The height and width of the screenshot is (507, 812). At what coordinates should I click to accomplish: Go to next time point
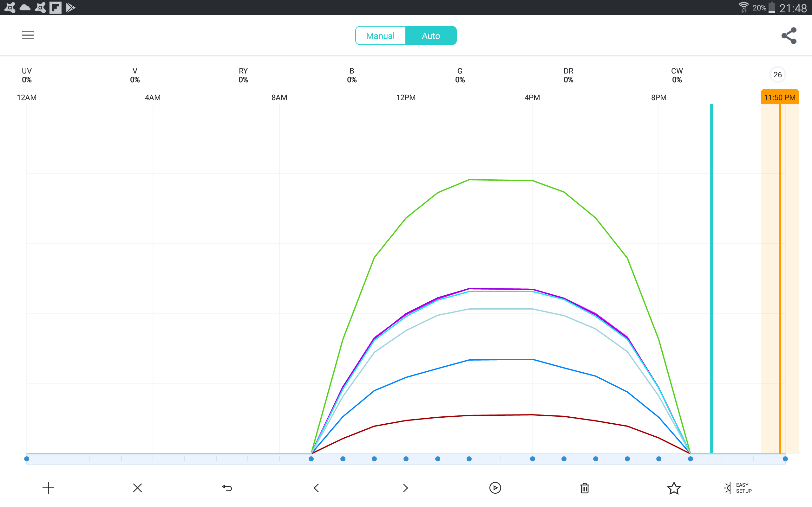click(405, 488)
